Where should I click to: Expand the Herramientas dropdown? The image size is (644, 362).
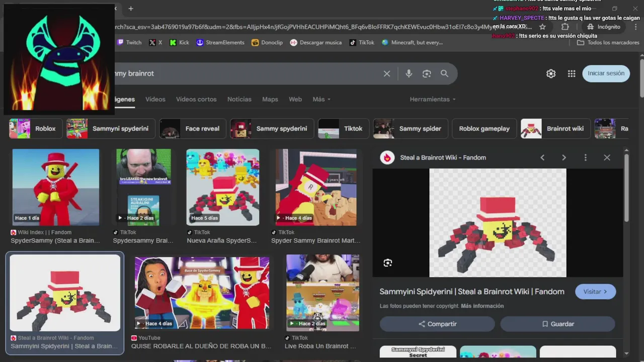433,99
